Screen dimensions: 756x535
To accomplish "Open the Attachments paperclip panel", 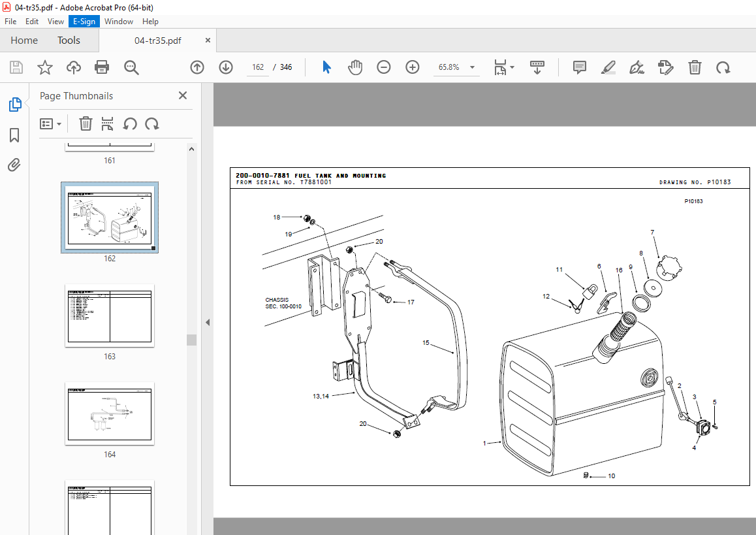I will [x=14, y=165].
